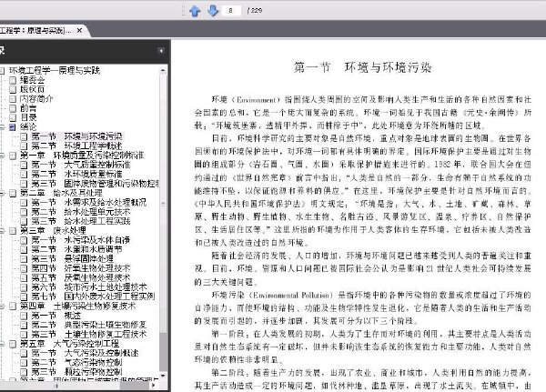Screen dimensions: 546x392
Task: Click bookmark icon beside 编委会
Action: pyautogui.click(x=13, y=80)
